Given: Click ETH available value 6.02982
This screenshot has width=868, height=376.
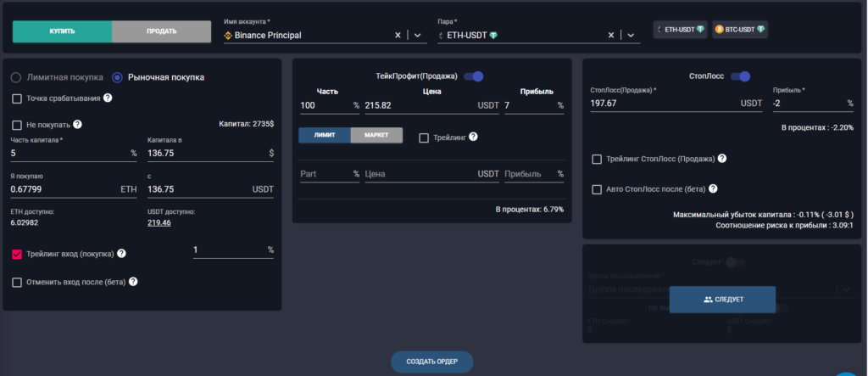Looking at the screenshot, I should [x=25, y=223].
